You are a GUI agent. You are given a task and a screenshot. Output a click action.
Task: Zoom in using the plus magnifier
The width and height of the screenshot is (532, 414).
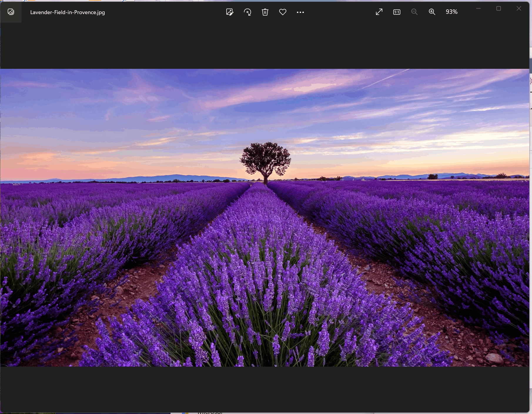click(x=432, y=12)
